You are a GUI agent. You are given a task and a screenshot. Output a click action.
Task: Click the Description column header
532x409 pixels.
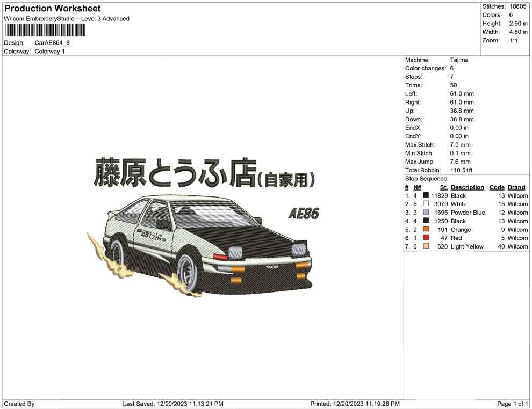click(x=468, y=187)
